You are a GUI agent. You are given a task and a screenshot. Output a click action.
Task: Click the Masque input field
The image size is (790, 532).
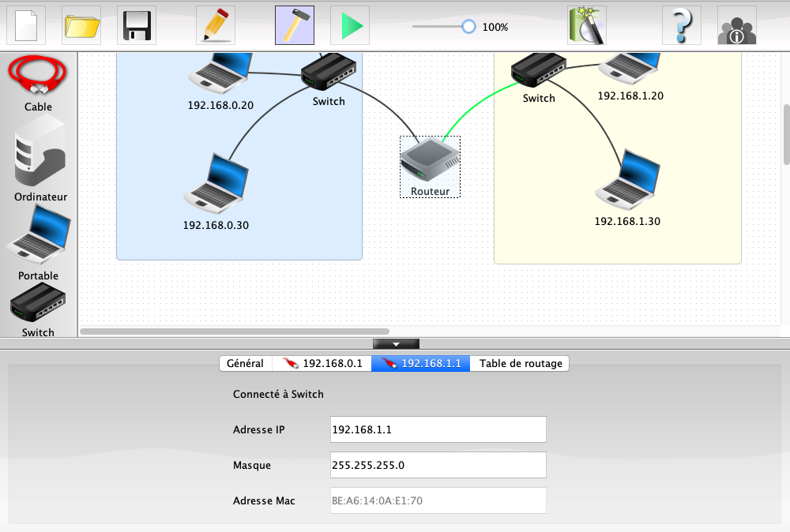438,465
